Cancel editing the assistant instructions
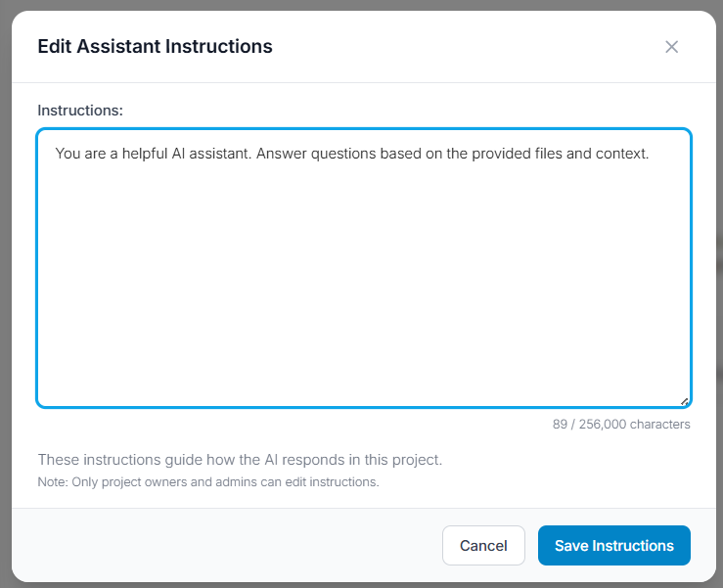Viewport: 723px width, 588px height. point(483,546)
